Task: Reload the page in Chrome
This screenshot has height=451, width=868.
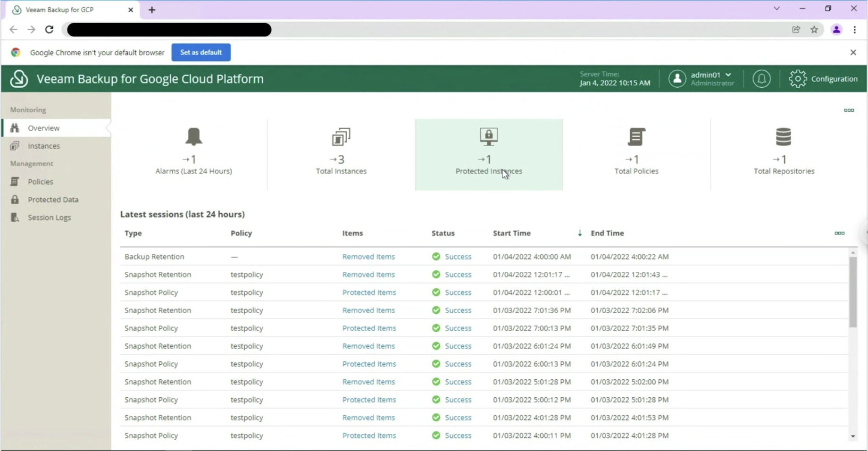Action: 49,30
